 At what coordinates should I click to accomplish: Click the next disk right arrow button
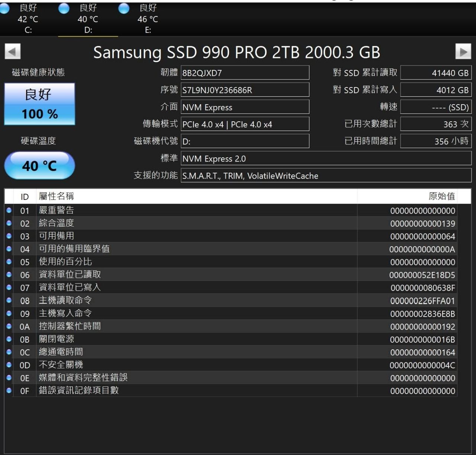click(463, 52)
